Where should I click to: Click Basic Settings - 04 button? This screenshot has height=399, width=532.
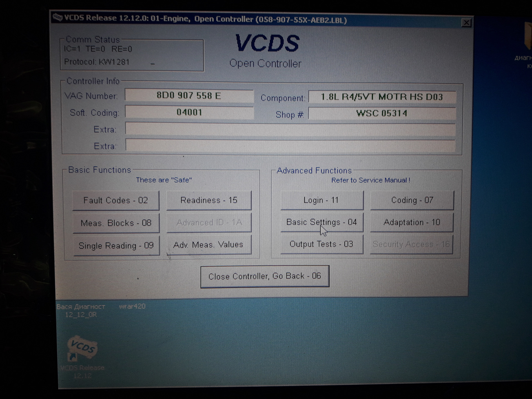tap(321, 222)
